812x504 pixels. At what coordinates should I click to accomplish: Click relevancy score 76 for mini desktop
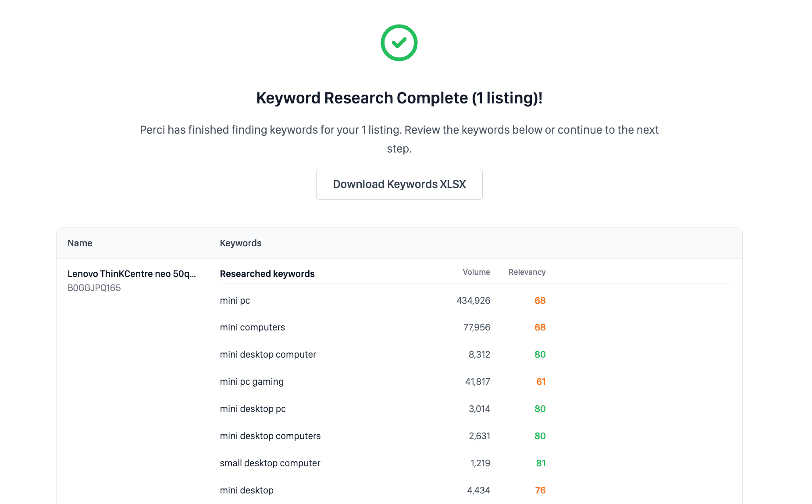pos(540,490)
